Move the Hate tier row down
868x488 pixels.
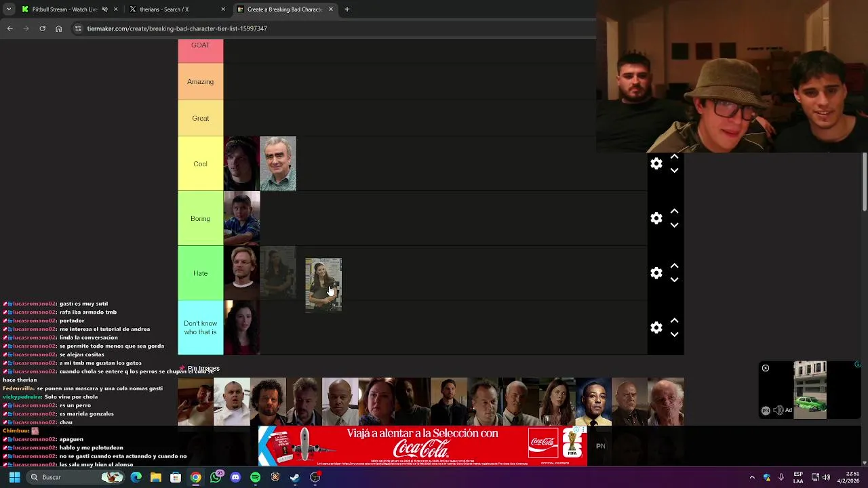(x=674, y=279)
